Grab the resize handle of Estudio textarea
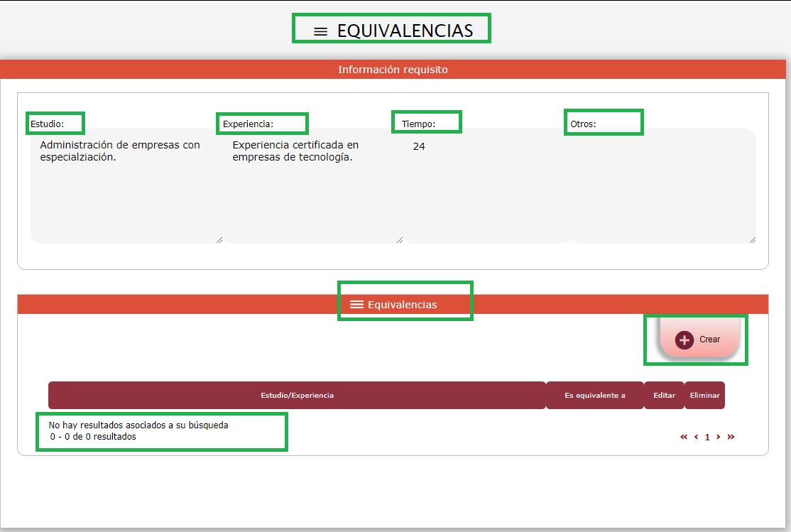The height and width of the screenshot is (532, 791). tap(219, 240)
